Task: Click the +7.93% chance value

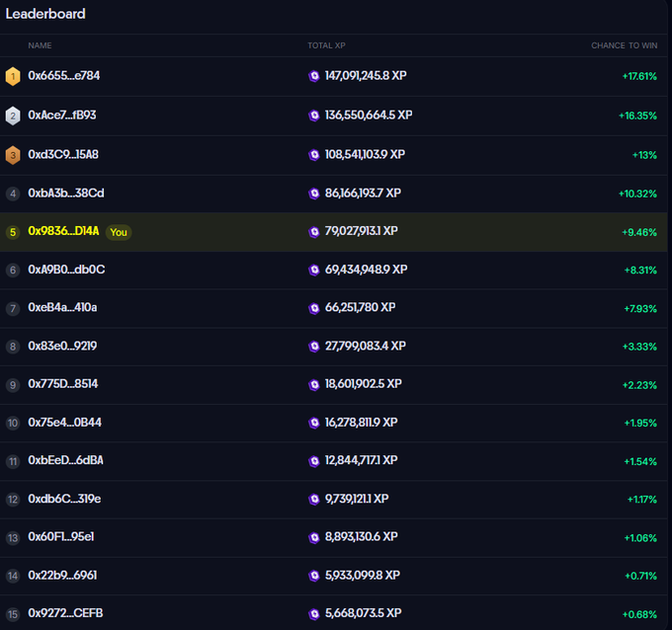Action: 640,309
